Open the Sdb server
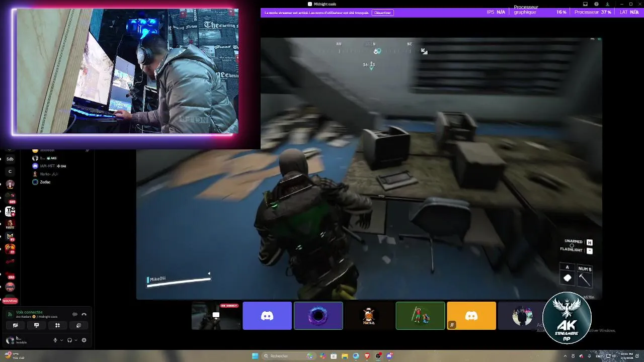Viewport: 644px width, 362px height. point(10,159)
